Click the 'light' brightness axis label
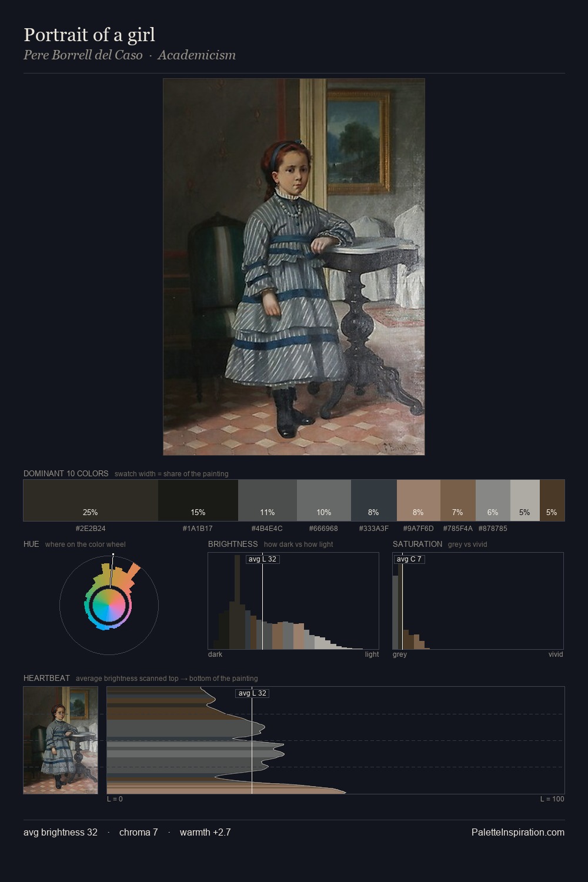The height and width of the screenshot is (882, 588). click(x=372, y=654)
